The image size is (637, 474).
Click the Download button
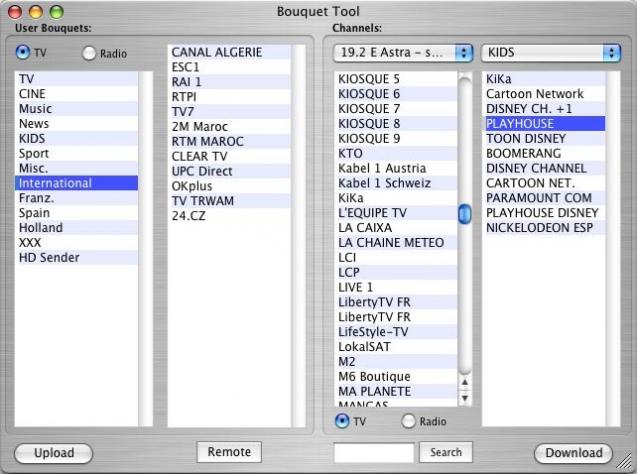click(573, 453)
